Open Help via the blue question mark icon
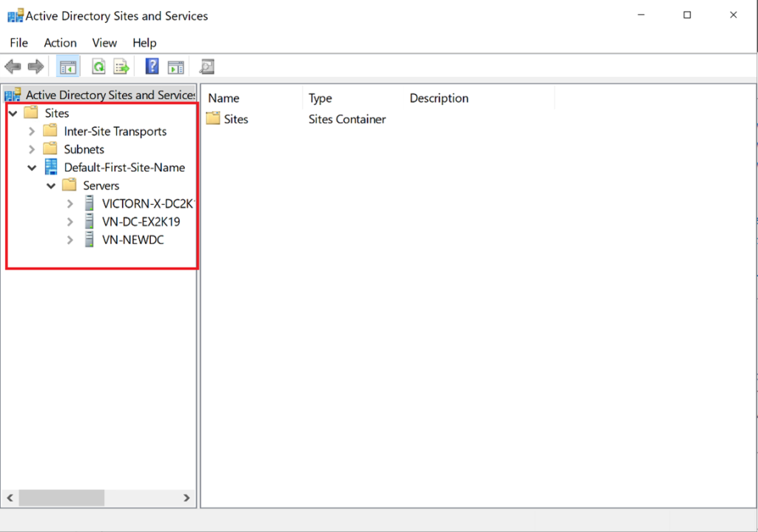 tap(152, 67)
